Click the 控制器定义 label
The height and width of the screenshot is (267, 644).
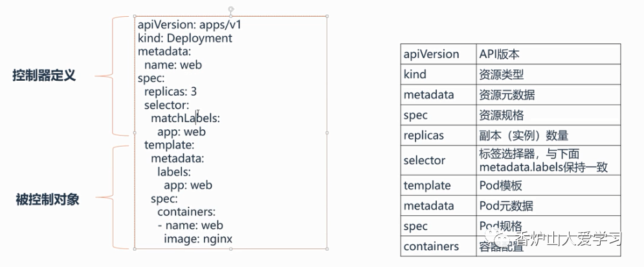(44, 76)
